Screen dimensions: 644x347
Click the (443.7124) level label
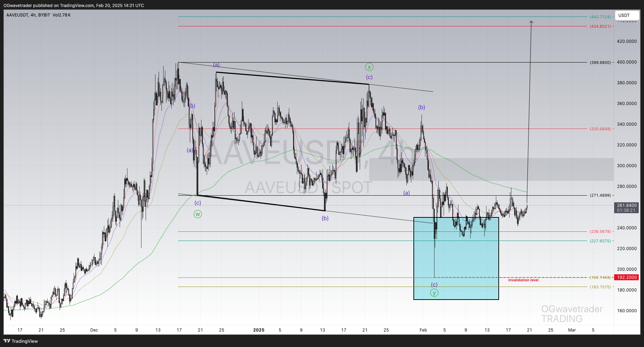[x=600, y=17]
